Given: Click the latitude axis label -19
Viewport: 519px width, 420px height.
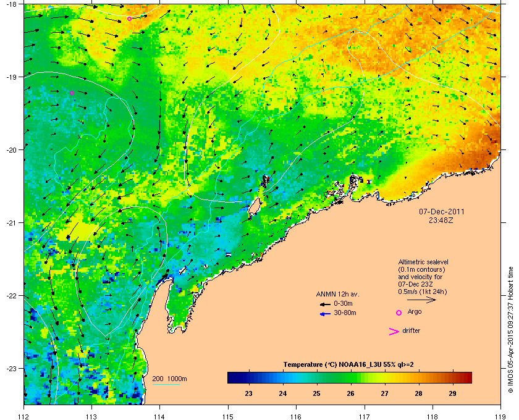Looking at the screenshot, I should coord(12,77).
